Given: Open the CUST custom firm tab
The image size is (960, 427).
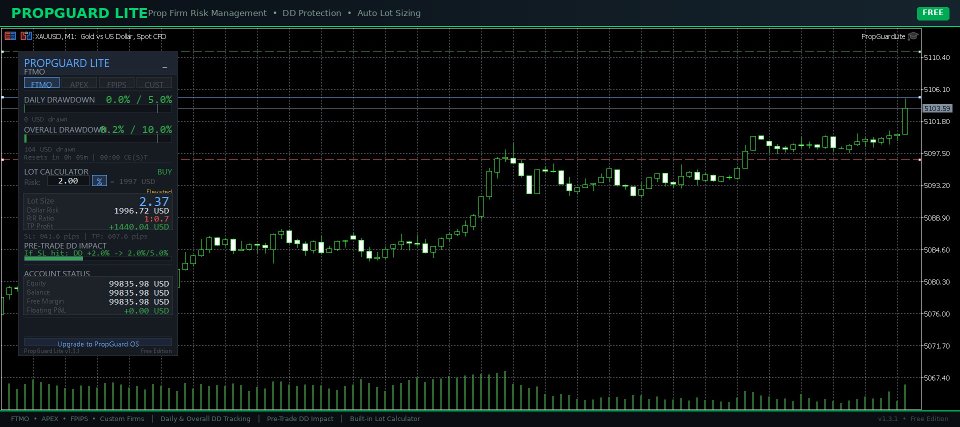Looking at the screenshot, I should point(154,84).
